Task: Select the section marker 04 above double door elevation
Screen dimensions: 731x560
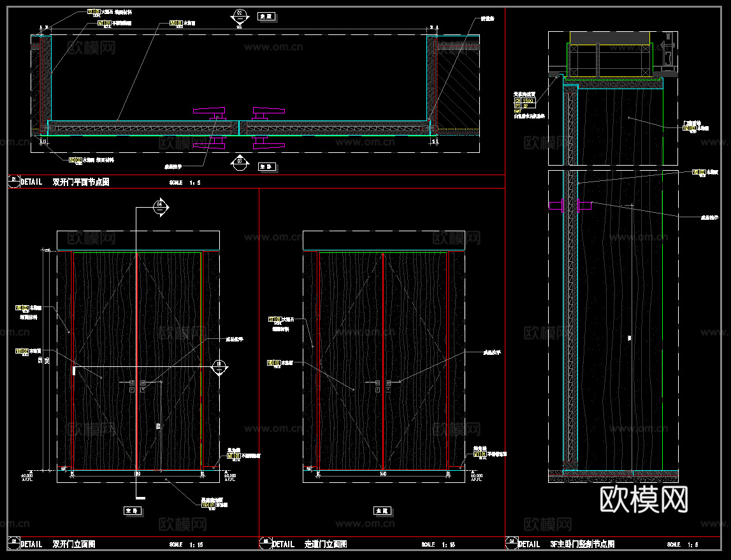Action: [160, 206]
